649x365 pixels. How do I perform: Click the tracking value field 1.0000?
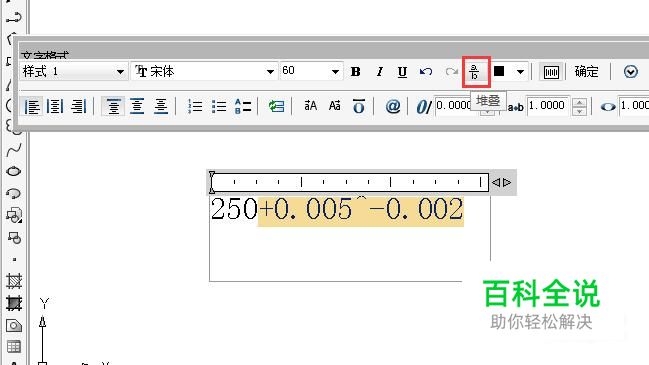tap(548, 106)
